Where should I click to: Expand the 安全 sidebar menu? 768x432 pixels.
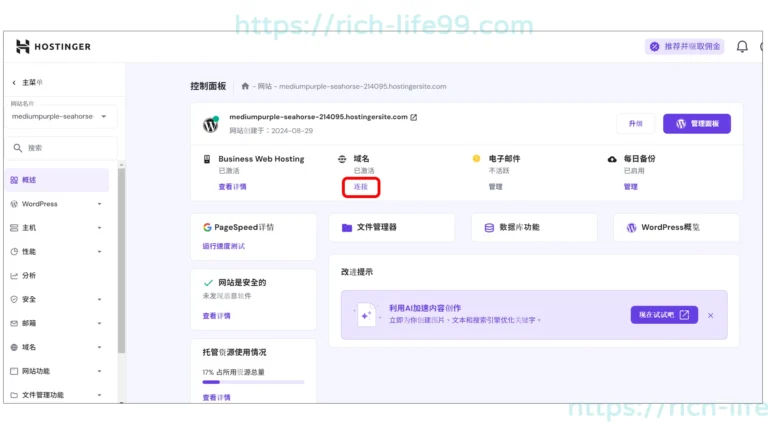(x=99, y=299)
